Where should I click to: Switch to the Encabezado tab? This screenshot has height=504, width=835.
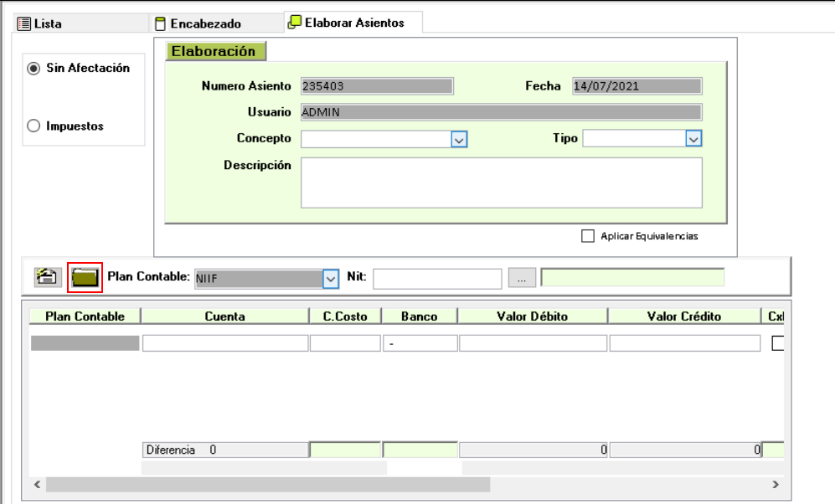pos(205,23)
